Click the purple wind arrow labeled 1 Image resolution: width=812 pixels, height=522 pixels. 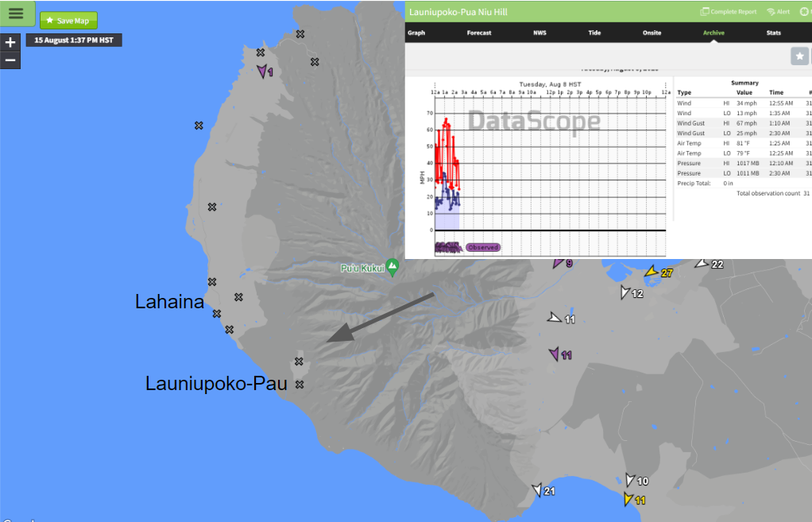point(262,71)
